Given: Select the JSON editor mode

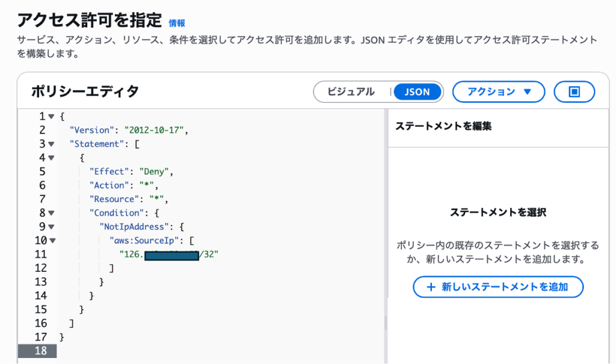Looking at the screenshot, I should pyautogui.click(x=417, y=92).
